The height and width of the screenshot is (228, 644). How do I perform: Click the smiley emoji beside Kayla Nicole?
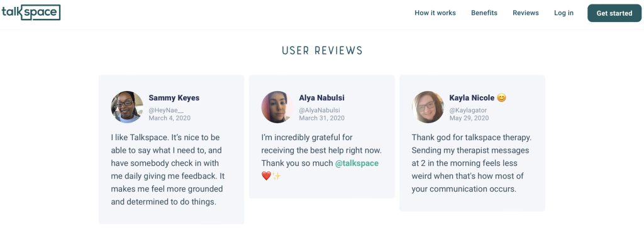(x=501, y=98)
